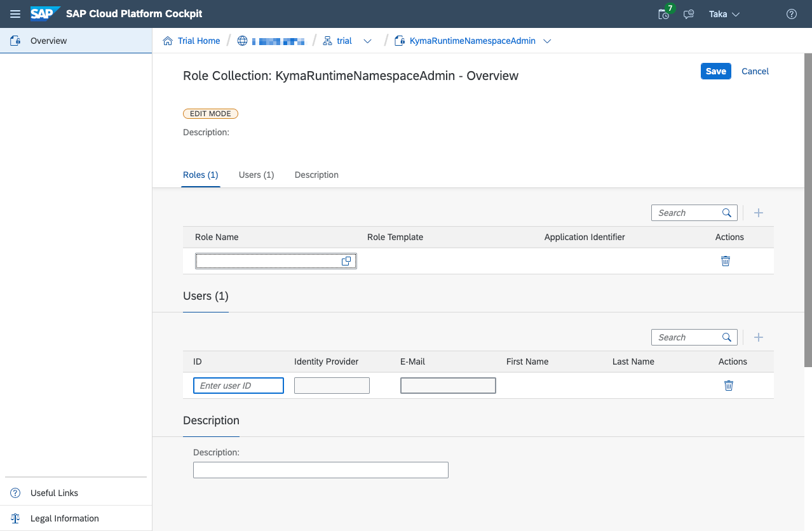Open value help in Role Name field
The height and width of the screenshot is (531, 812).
[x=346, y=261]
